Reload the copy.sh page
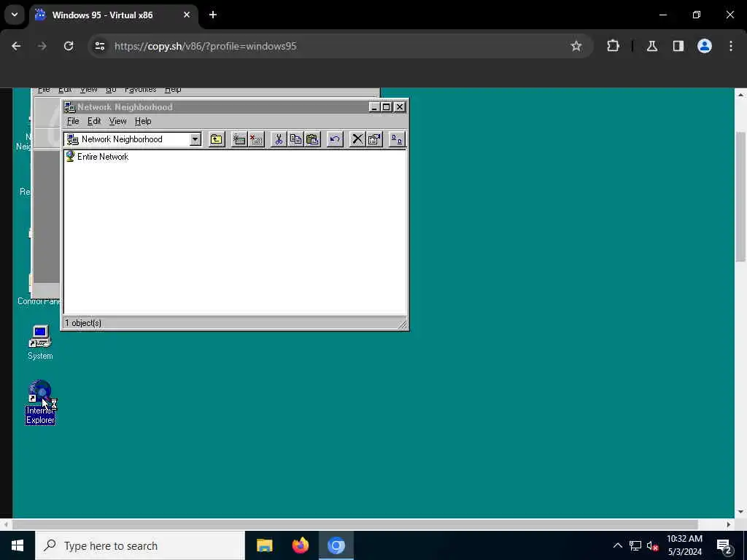Viewport: 747px width, 560px height. pos(69,46)
